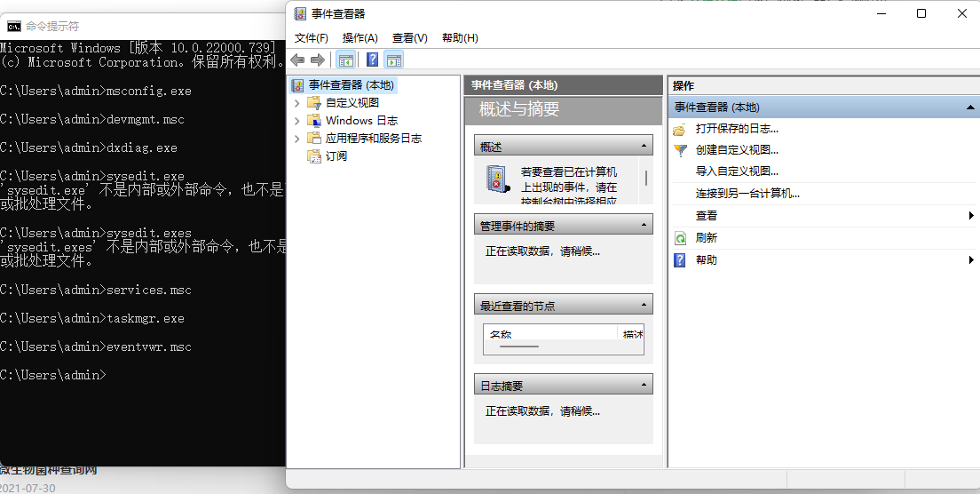Click the 查看 action entry
980x494 pixels.
(707, 216)
